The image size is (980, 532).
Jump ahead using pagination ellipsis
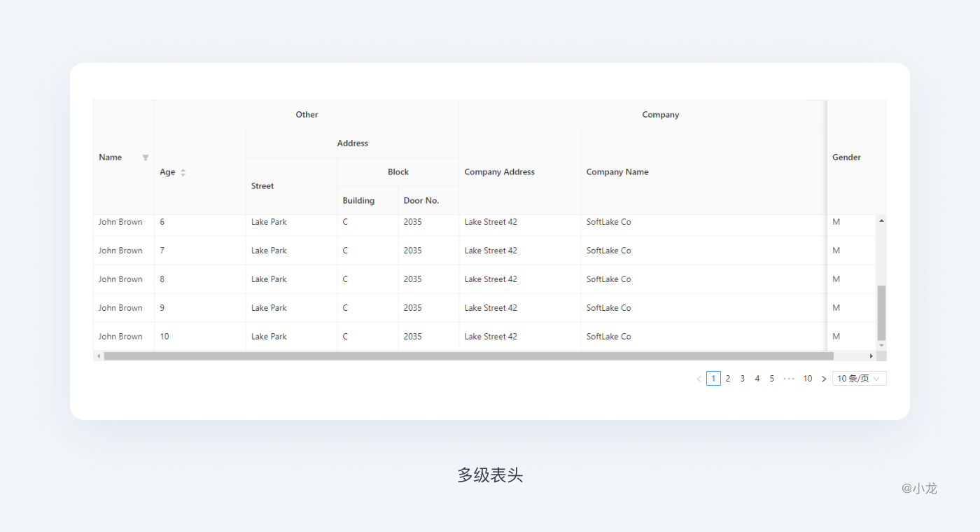click(x=789, y=379)
